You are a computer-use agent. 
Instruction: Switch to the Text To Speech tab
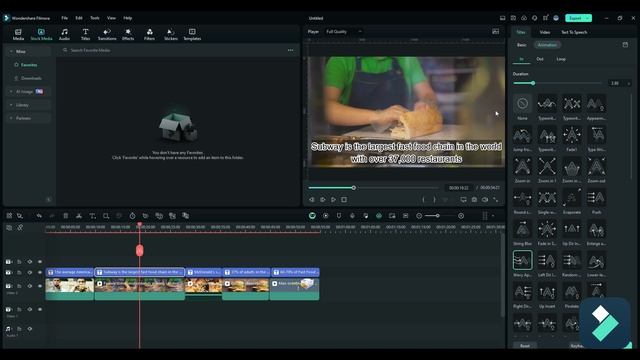[574, 32]
